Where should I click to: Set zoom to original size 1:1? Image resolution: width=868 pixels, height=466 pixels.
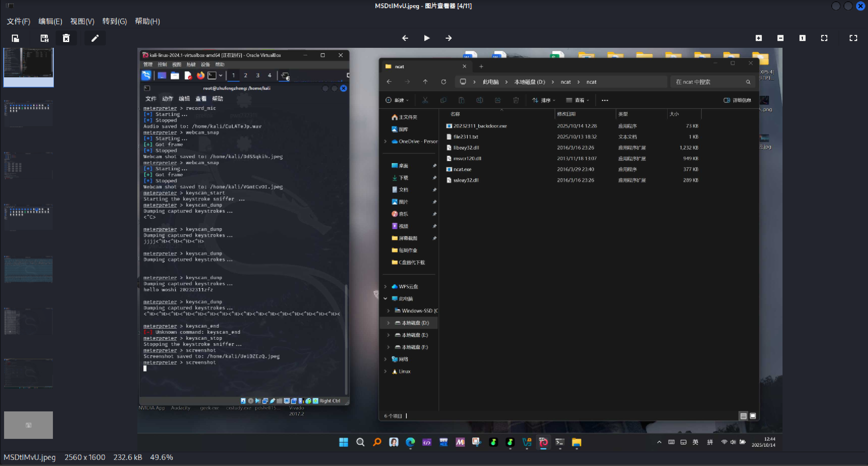tap(802, 38)
